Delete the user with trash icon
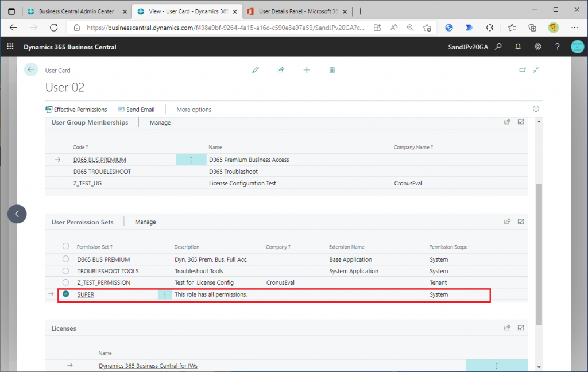 point(332,70)
